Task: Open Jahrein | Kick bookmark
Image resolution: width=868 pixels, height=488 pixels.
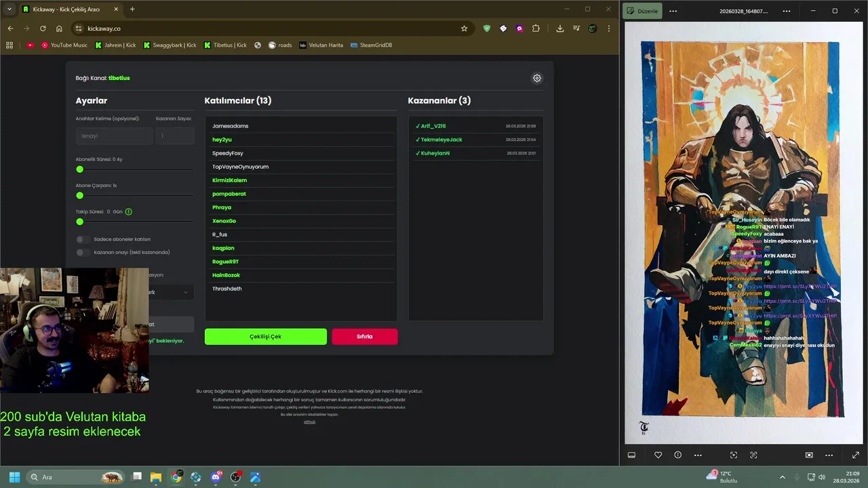Action: [x=115, y=45]
